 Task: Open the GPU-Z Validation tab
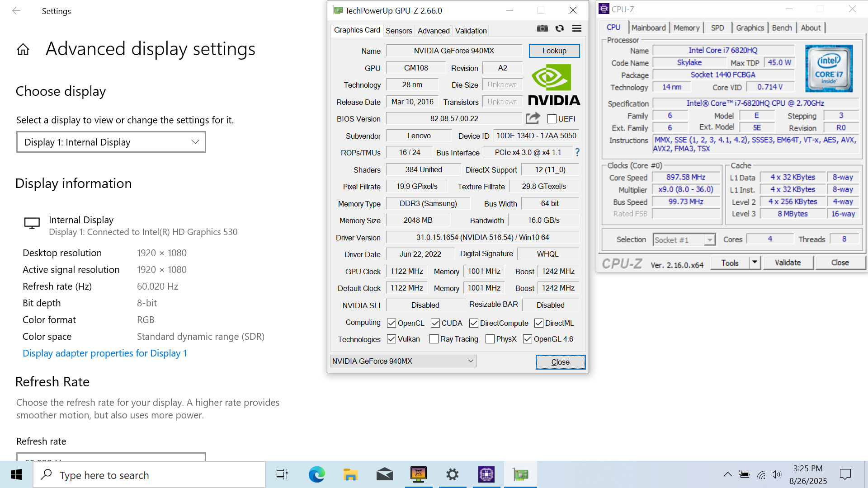471,31
